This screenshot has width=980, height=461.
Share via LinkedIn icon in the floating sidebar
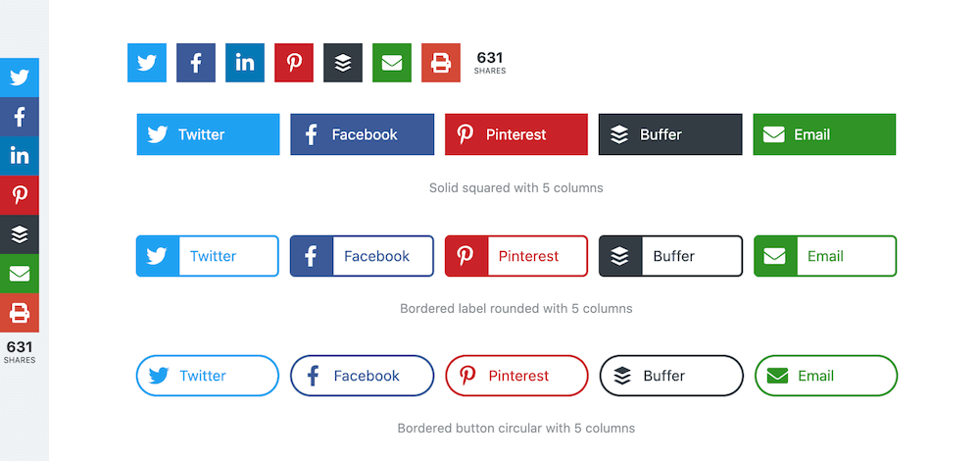point(20,156)
